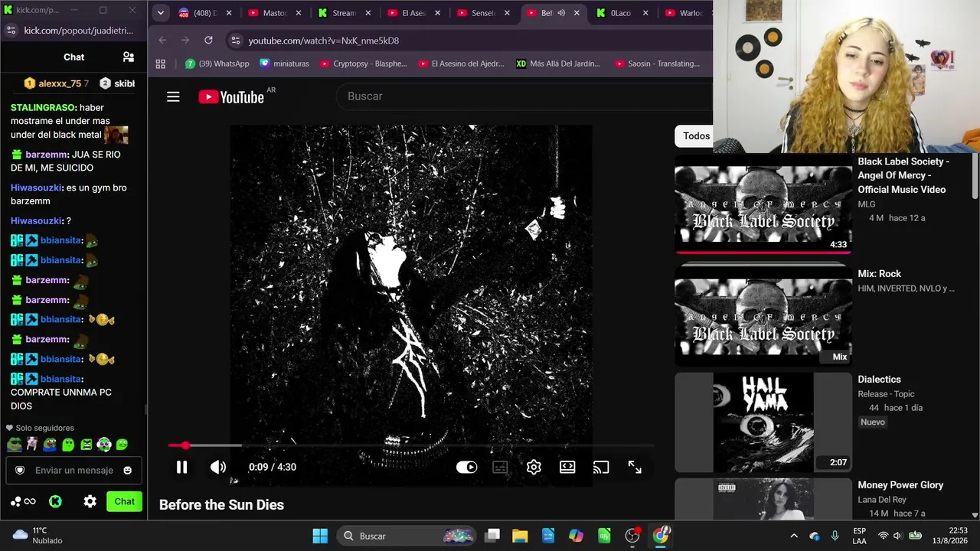This screenshot has height=551, width=980.
Task: Open the tab search dropdown arrow
Action: [160, 13]
